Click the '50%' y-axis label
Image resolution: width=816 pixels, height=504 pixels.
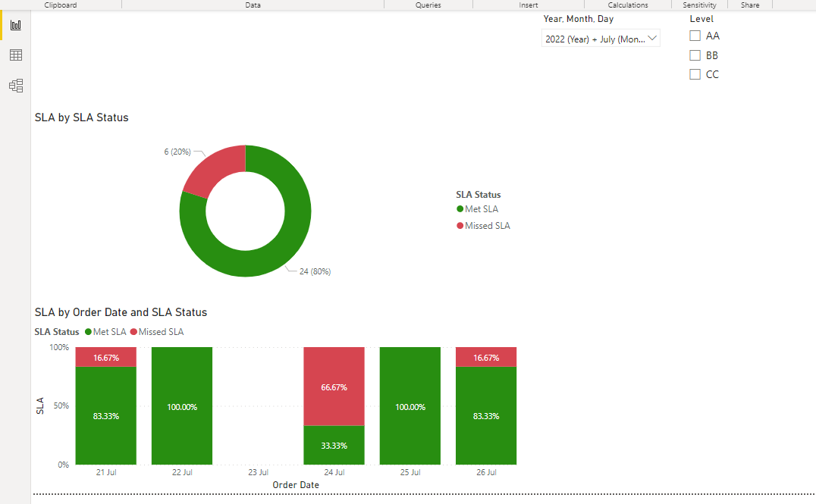point(61,405)
